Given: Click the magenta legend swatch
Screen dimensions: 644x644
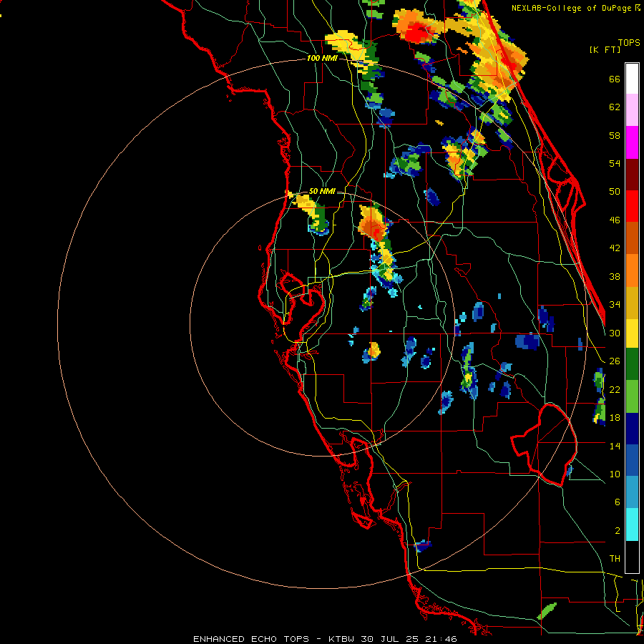Looking at the screenshot, I should click(632, 142).
